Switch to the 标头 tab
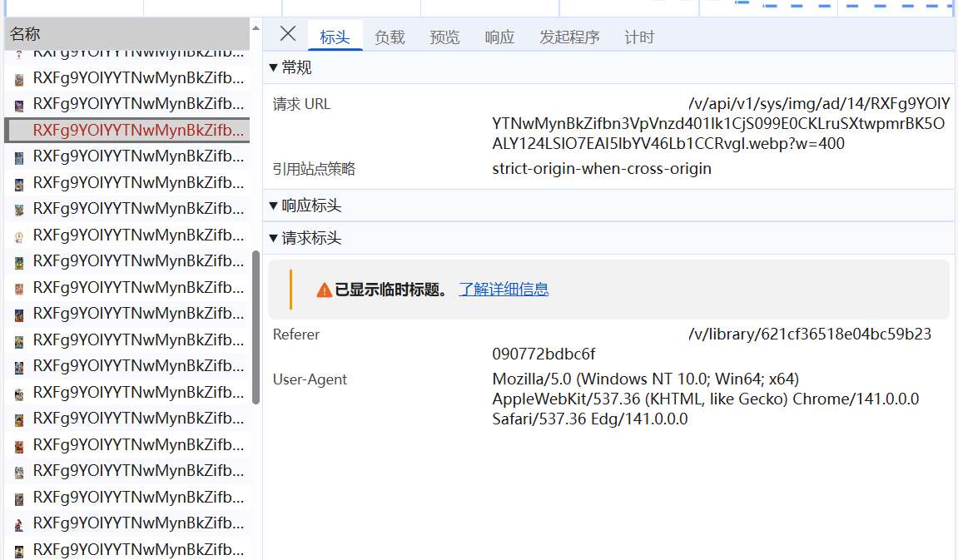Screen dimensions: 958x560 click(x=335, y=37)
